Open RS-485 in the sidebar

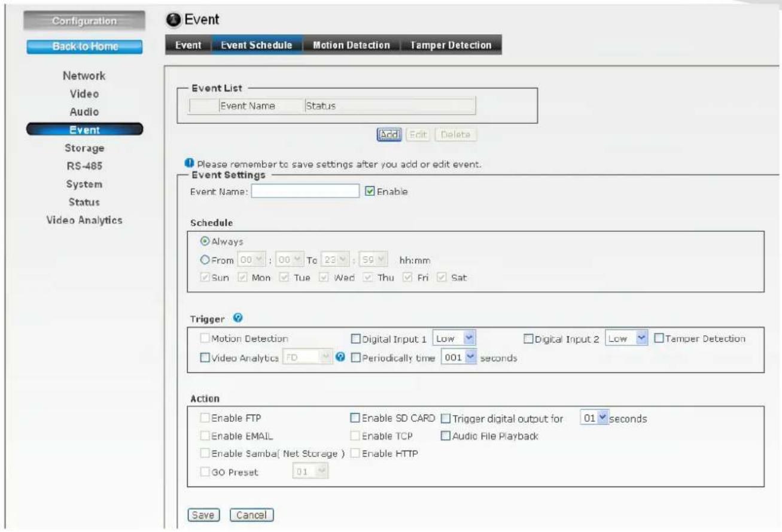click(x=84, y=166)
